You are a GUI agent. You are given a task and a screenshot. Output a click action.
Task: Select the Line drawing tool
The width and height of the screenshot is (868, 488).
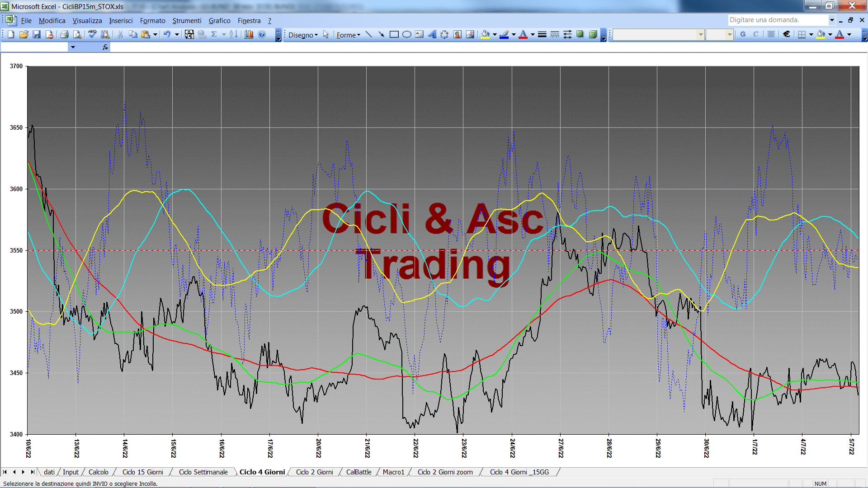(x=369, y=34)
